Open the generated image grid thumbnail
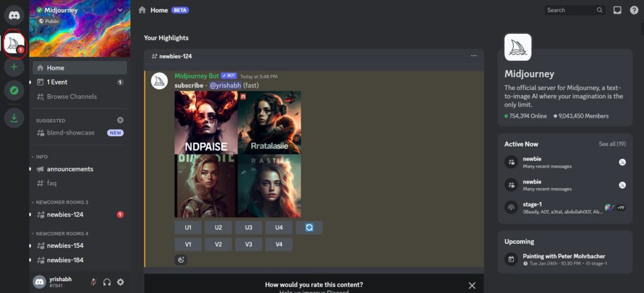The width and height of the screenshot is (644, 293). click(238, 154)
